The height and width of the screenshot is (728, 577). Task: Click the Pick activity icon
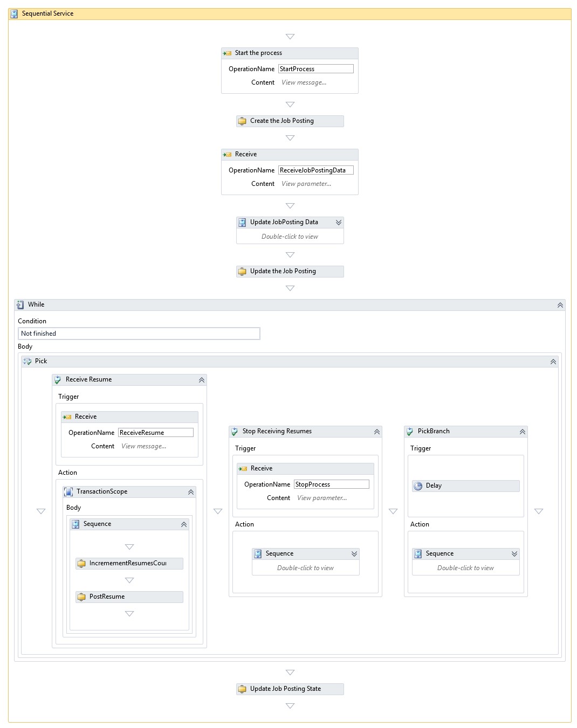pos(28,362)
